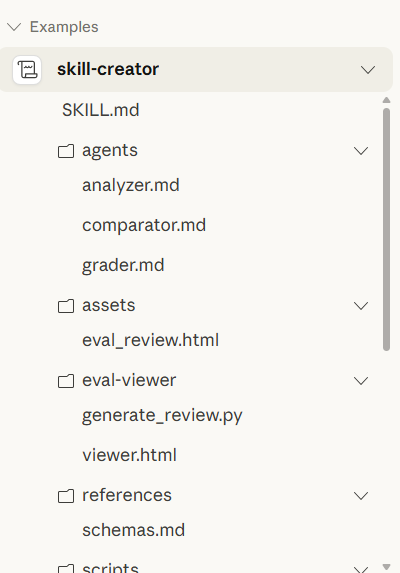Click the scrollbar up arrow

point(386,100)
